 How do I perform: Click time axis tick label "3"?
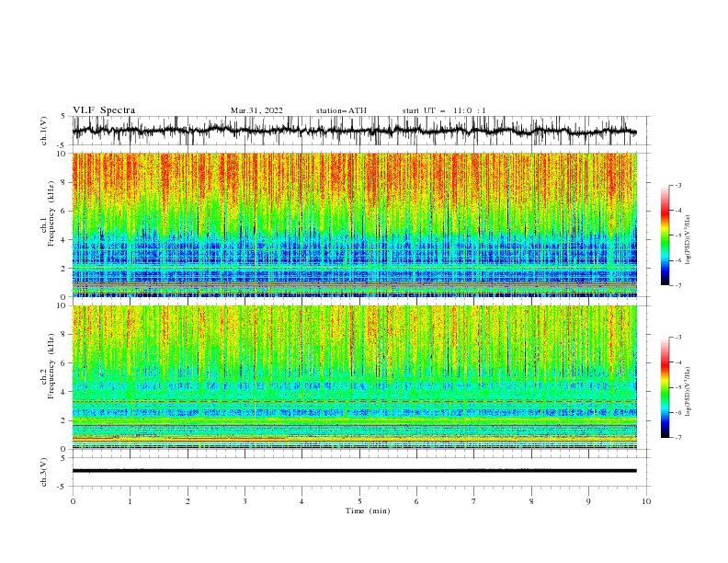[245, 501]
